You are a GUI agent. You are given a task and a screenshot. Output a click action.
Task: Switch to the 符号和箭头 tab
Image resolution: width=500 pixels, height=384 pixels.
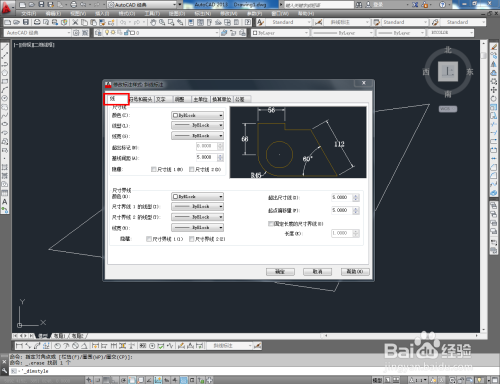[x=141, y=99]
